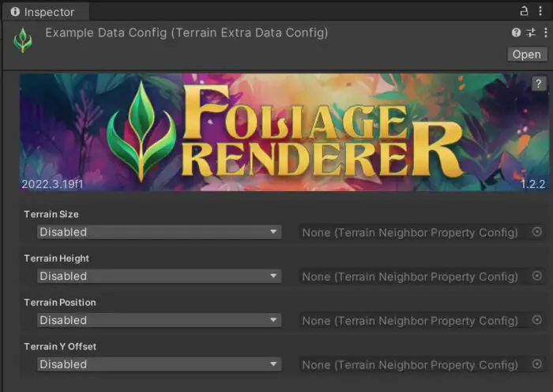Expand the Terrain Y Offset mode dropdown
This screenshot has width=553, height=392.
pos(158,365)
